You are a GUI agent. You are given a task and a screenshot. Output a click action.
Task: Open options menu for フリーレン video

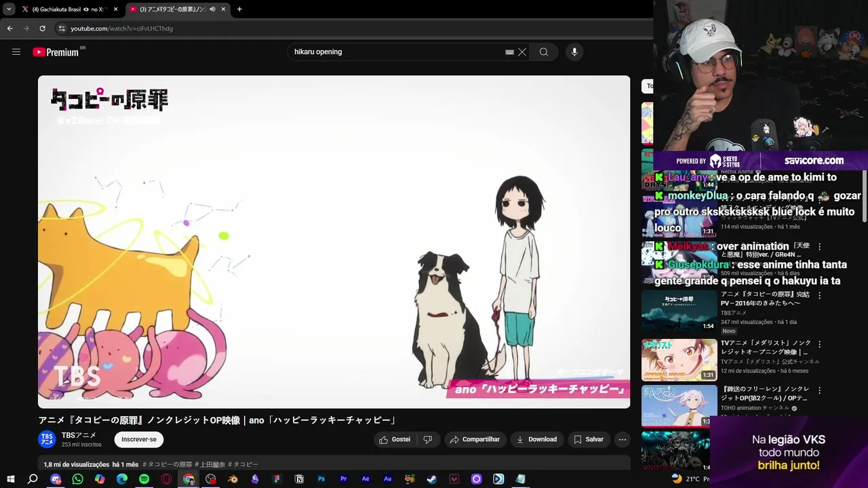819,390
